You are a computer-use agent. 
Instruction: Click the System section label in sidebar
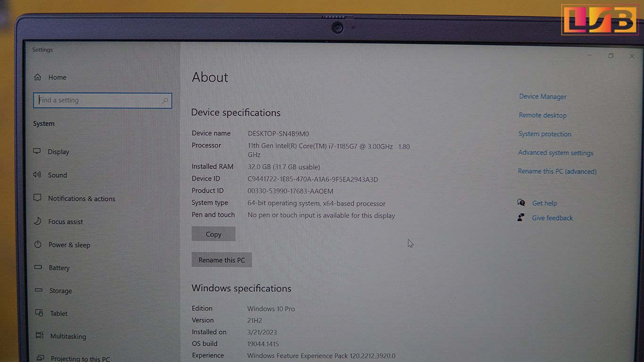tap(44, 123)
